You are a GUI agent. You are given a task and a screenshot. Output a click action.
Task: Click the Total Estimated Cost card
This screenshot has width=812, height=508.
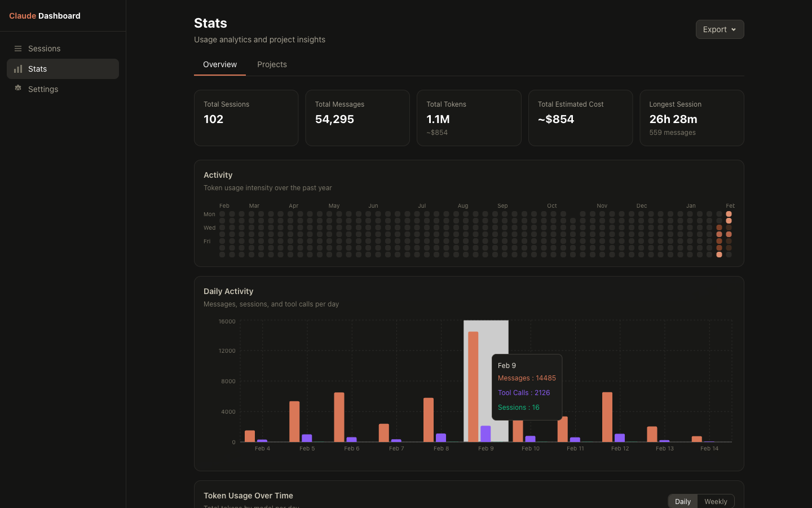coord(580,117)
